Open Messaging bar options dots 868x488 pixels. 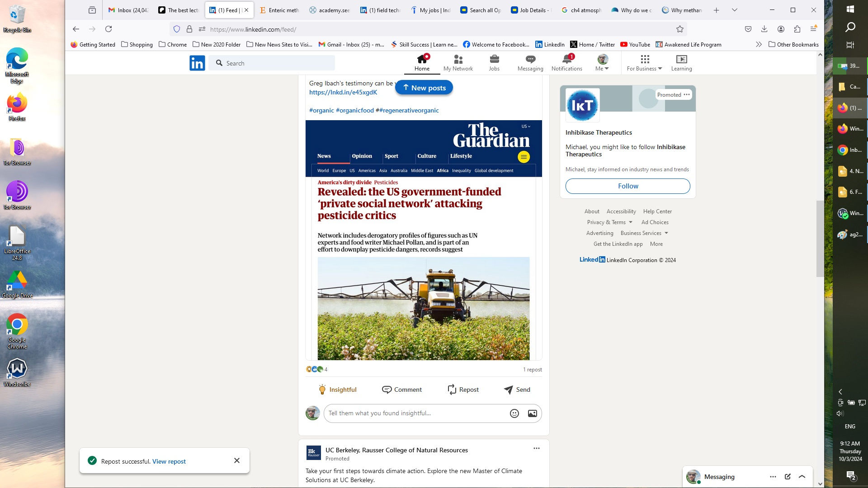[773, 477]
